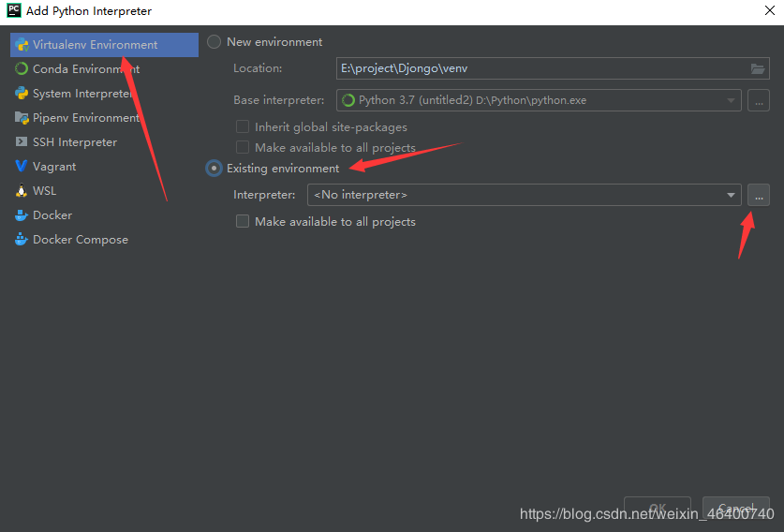The image size is (784, 532).
Task: Click the WSL penguin icon
Action: 22,190
